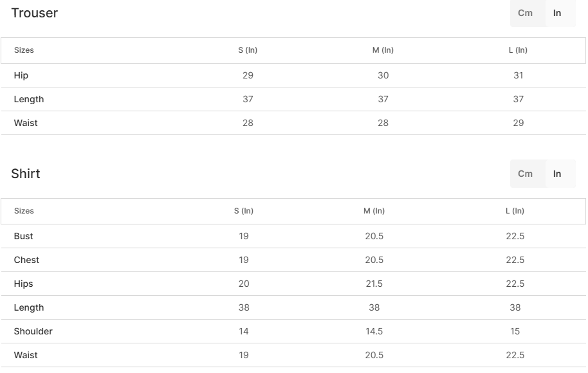
Task: Click the Bust row label
Action: (23, 236)
